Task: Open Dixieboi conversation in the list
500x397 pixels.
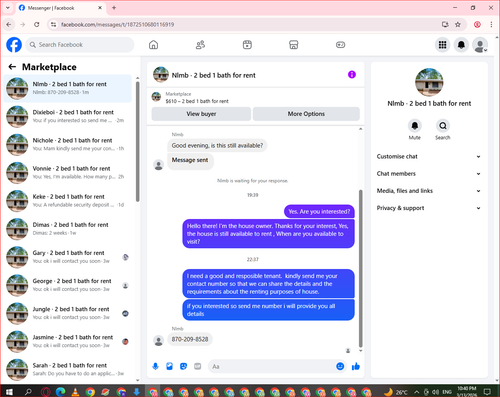Action: (68, 116)
